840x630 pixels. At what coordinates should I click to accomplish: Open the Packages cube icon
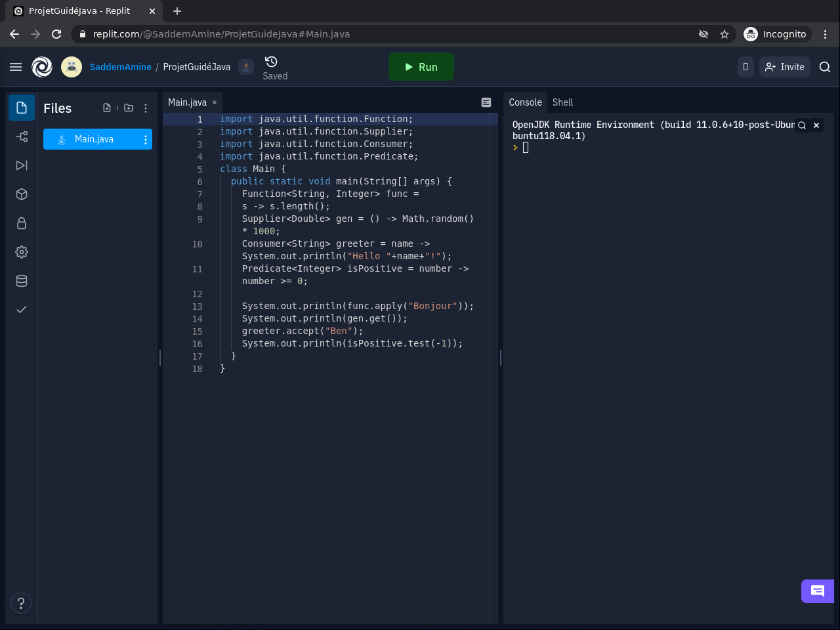point(22,194)
